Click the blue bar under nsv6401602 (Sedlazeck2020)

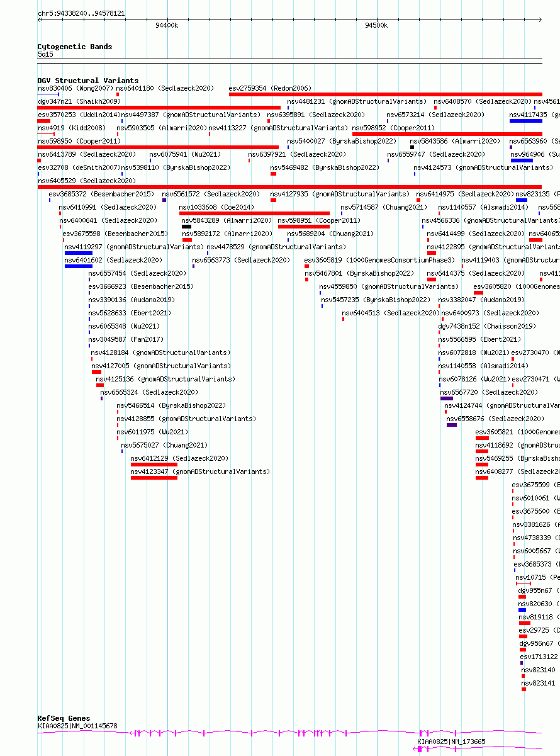(79, 266)
